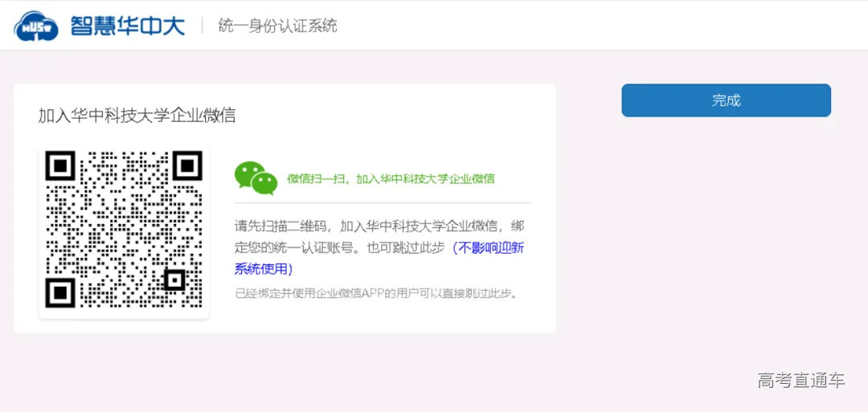Click the green 微信扫一扫 instruction text
The image size is (868, 412).
391,178
